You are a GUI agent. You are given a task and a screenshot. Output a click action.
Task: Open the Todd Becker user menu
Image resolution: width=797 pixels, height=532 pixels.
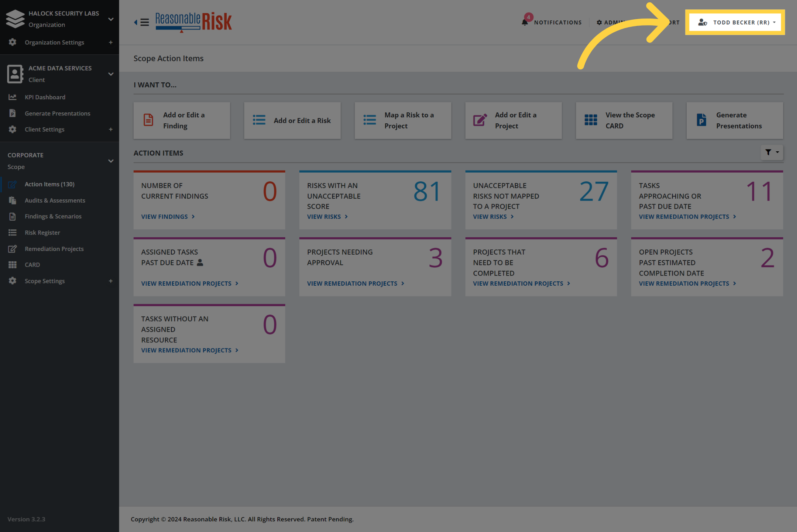click(x=735, y=22)
